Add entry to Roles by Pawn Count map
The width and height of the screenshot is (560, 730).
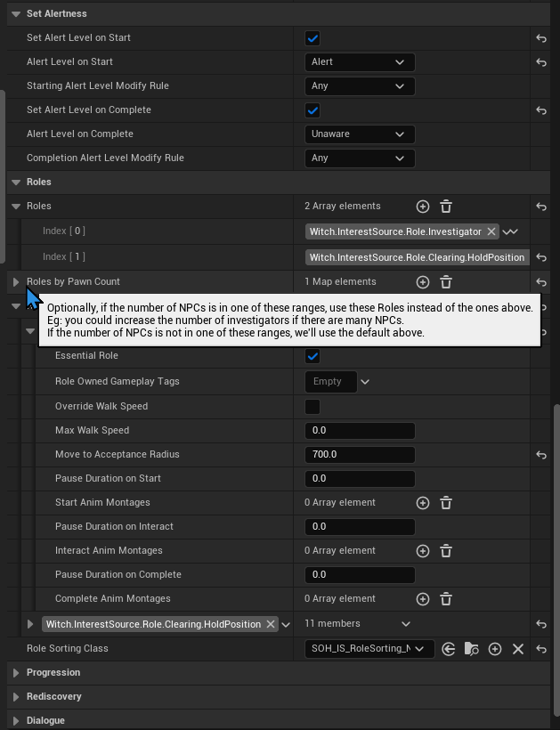(423, 282)
